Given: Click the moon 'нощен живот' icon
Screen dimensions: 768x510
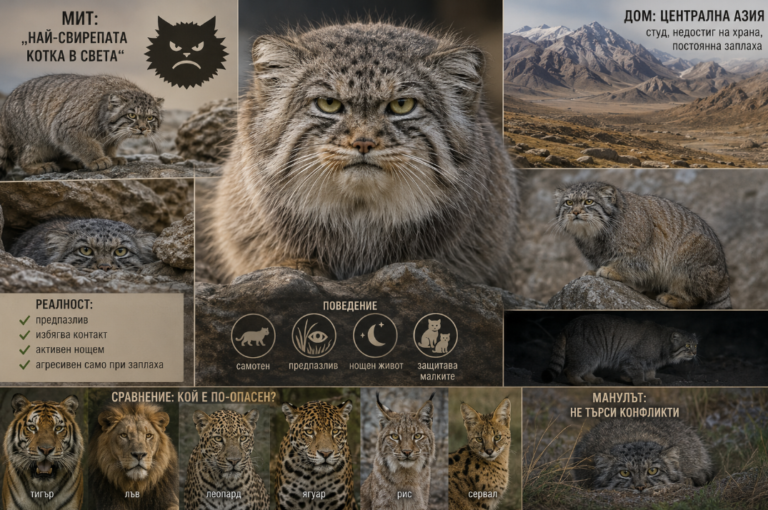Looking at the screenshot, I should click(375, 336).
